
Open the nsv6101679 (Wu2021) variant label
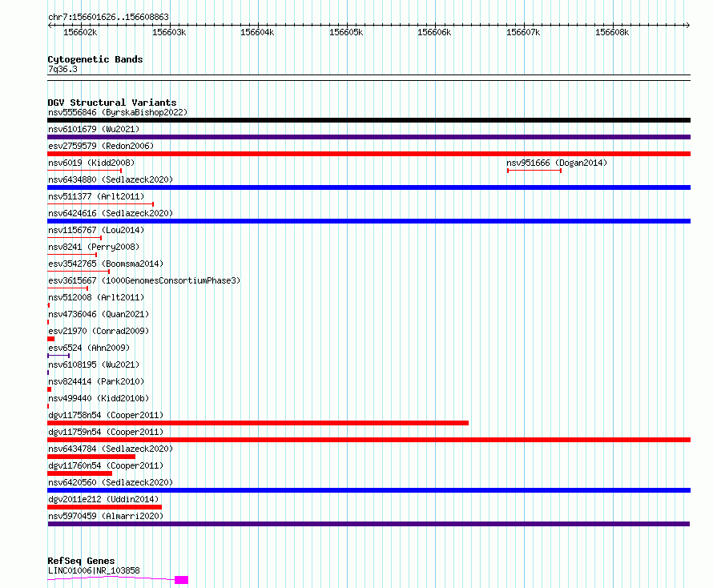click(94, 129)
